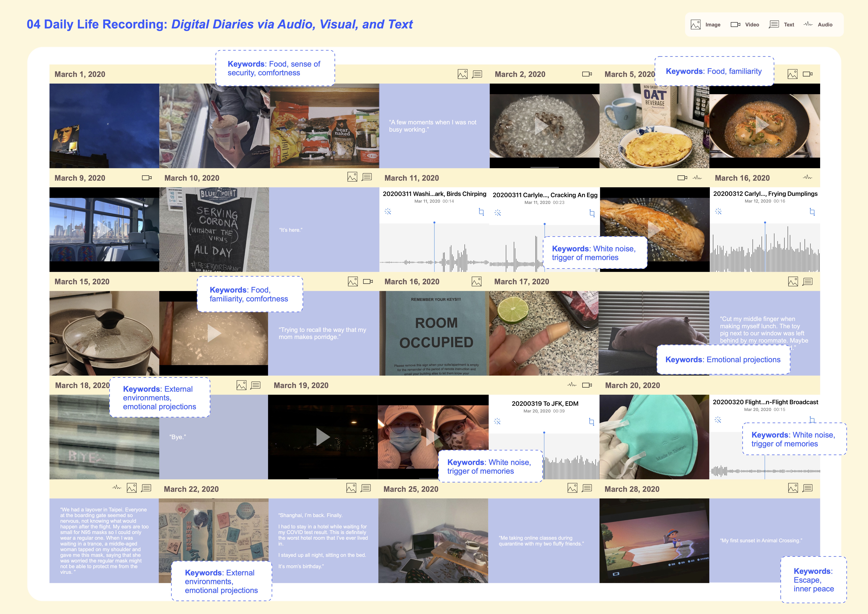Image resolution: width=868 pixels, height=614 pixels.
Task: Open the Serving Corona chalkboard photo
Action: tap(214, 229)
